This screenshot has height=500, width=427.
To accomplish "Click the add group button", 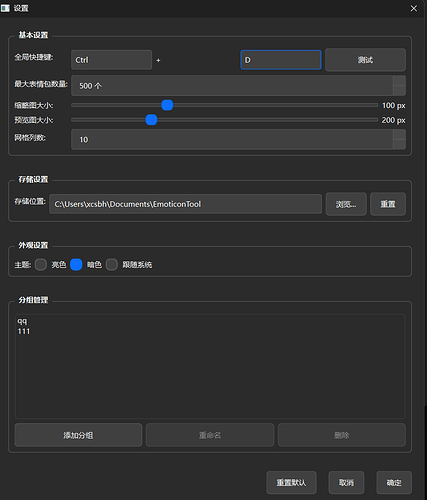I will (x=78, y=435).
